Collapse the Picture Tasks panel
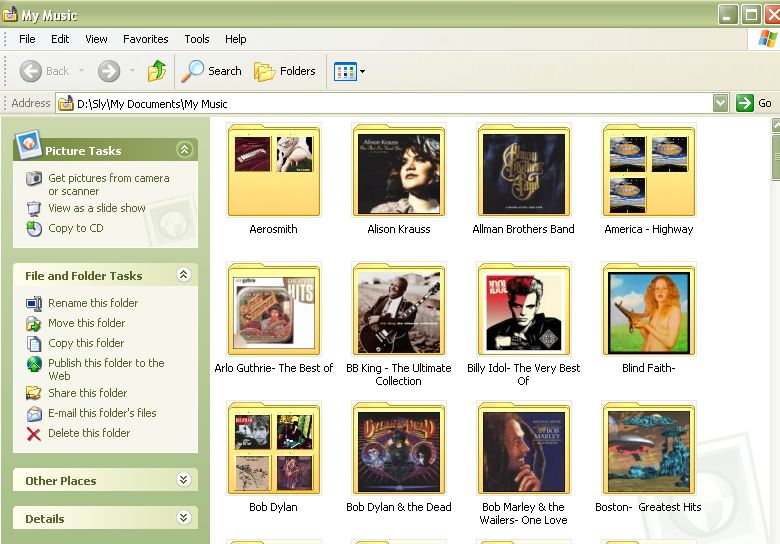Screen dimensions: 780x544 coord(185,149)
